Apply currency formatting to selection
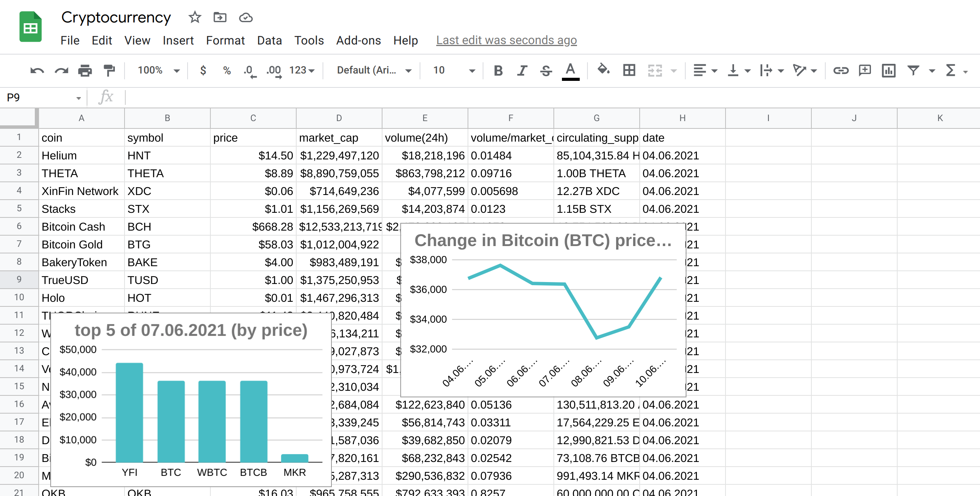This screenshot has width=980, height=496. tap(203, 70)
